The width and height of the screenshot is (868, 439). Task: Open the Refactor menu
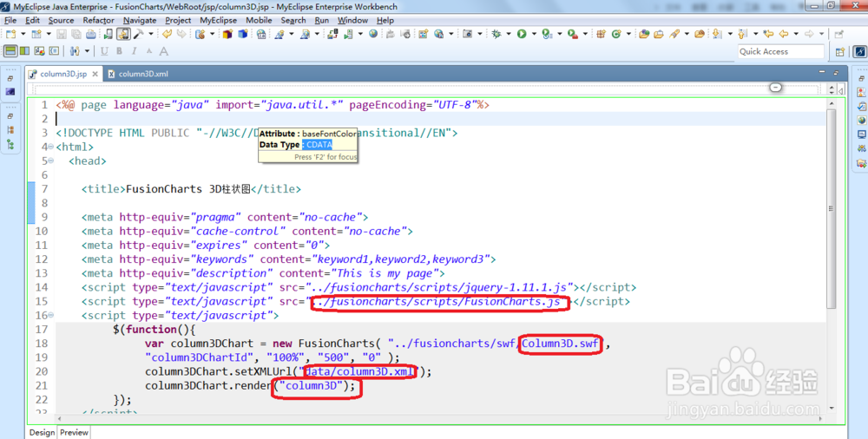click(99, 21)
